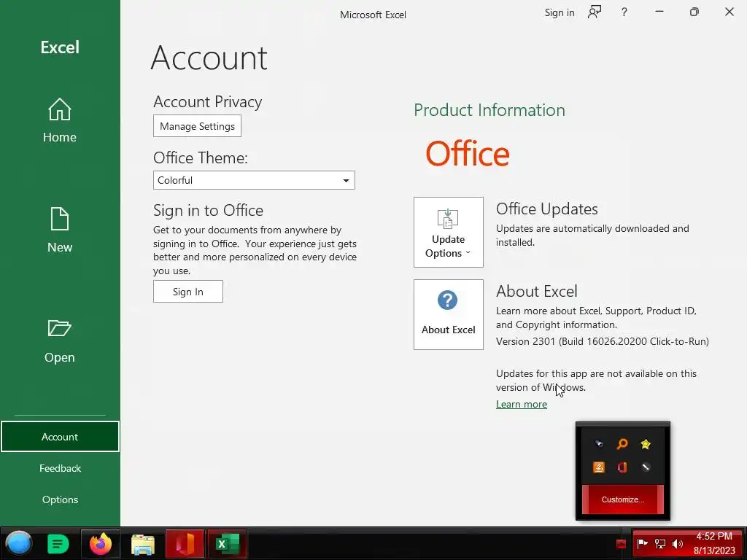Switch to the Excel taskbar icon
Image resolution: width=747 pixels, height=560 pixels.
click(x=228, y=544)
